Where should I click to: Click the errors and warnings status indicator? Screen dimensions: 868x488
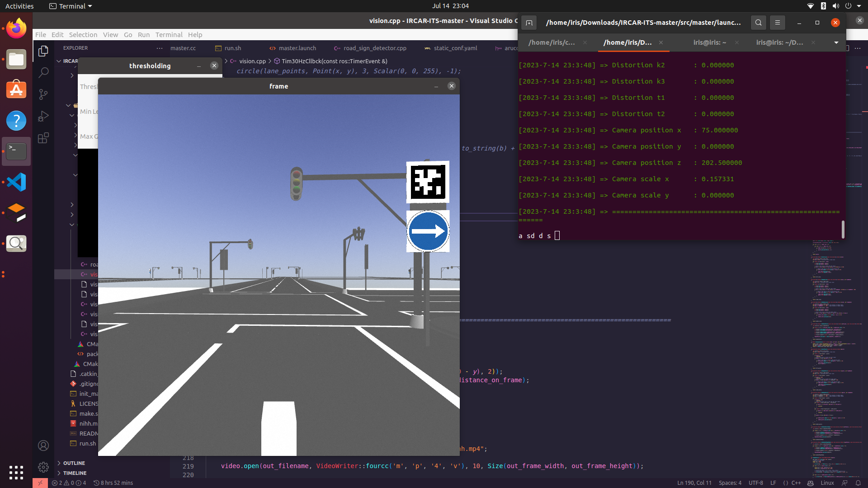pos(69,483)
